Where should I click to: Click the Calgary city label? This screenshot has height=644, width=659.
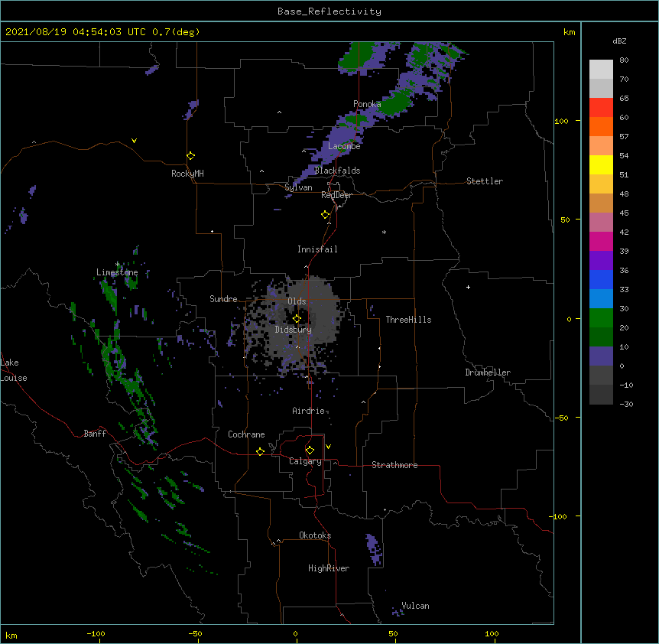tap(305, 461)
